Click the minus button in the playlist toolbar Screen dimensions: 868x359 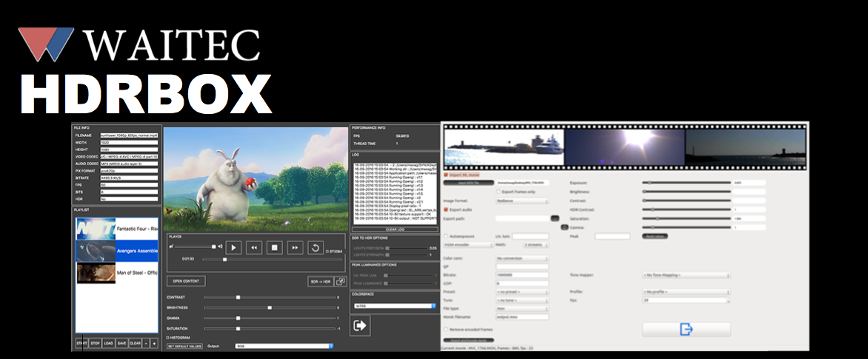(146, 343)
